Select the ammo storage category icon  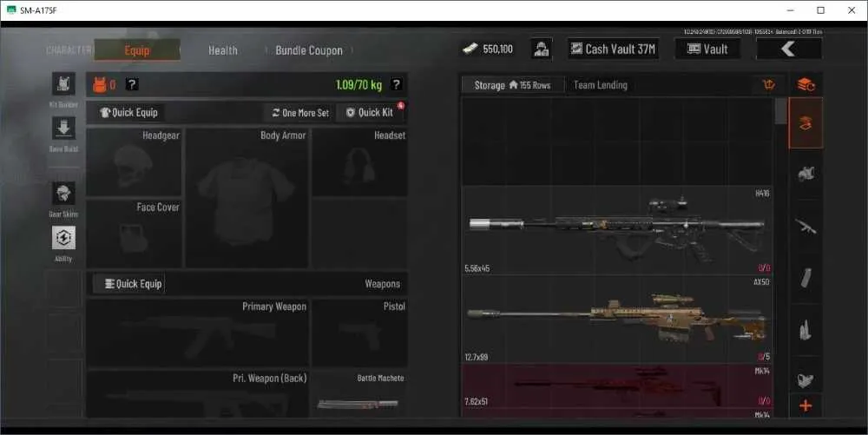806,330
